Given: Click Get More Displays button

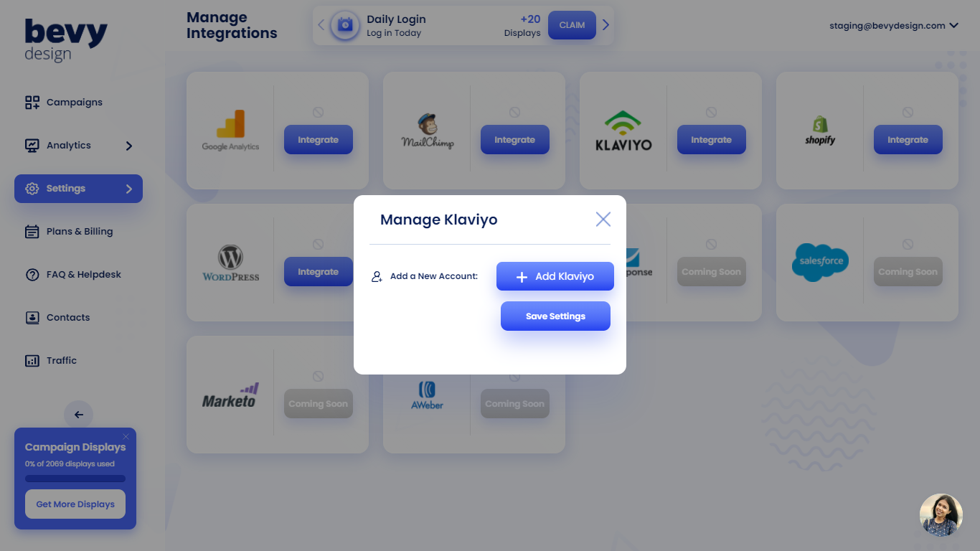Looking at the screenshot, I should click(75, 504).
